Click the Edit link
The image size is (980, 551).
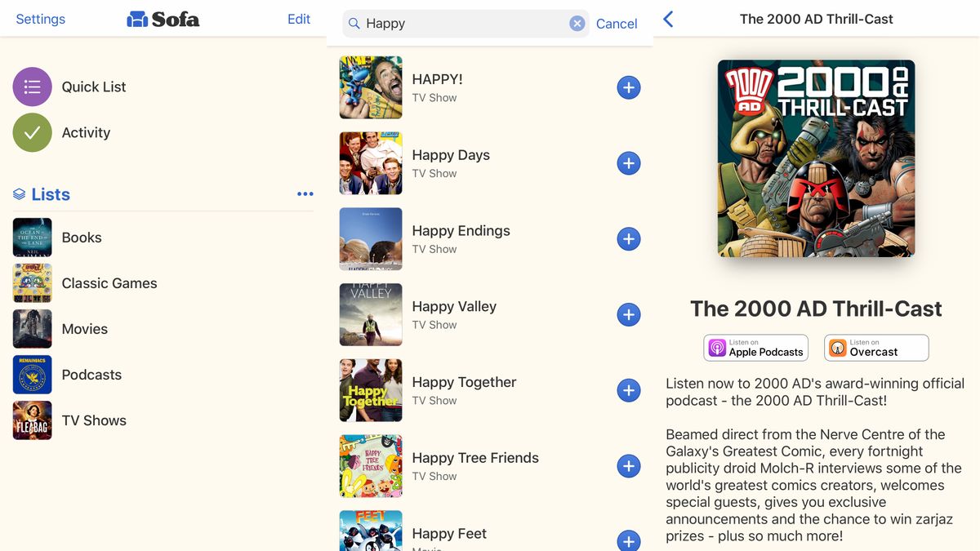[298, 19]
